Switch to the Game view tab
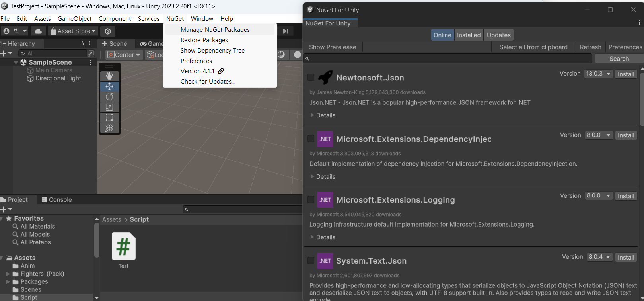Image resolution: width=644 pixels, height=301 pixels. pos(151,44)
